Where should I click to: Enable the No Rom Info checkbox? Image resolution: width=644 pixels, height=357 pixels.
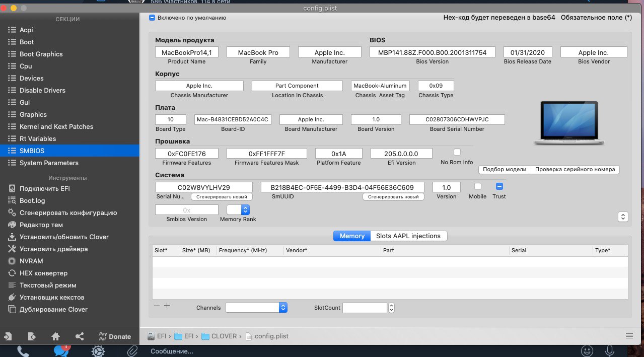coord(457,152)
